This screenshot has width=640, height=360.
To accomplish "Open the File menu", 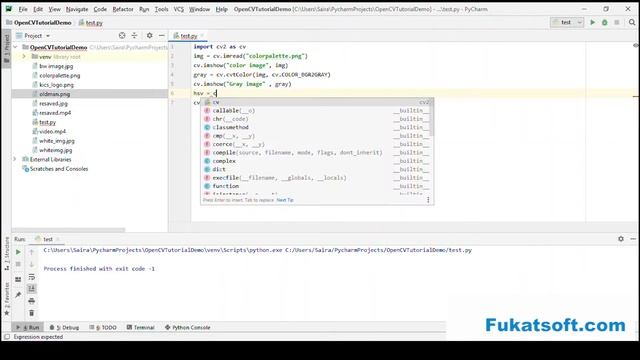I will pos(23,9).
